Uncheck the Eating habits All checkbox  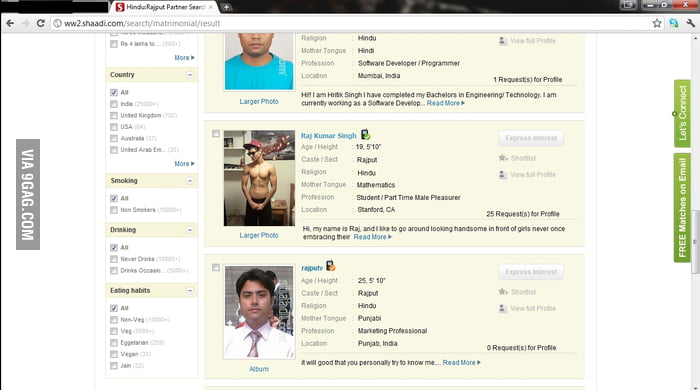(114, 308)
